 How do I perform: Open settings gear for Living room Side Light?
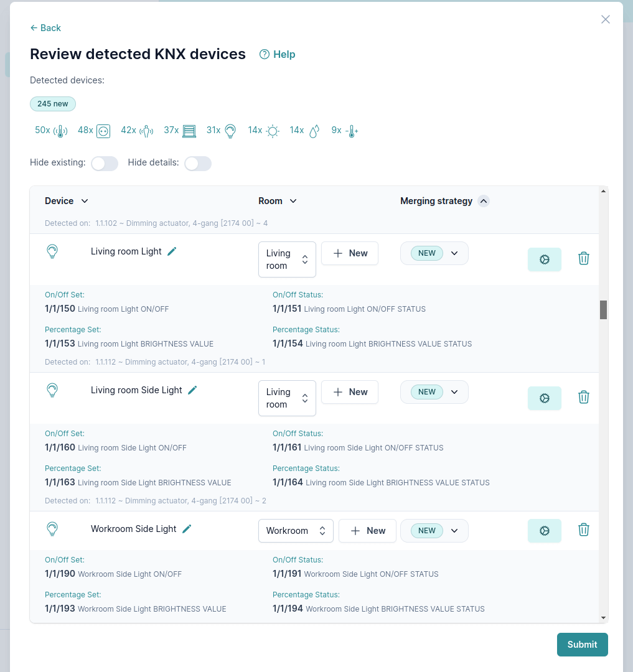(x=544, y=398)
